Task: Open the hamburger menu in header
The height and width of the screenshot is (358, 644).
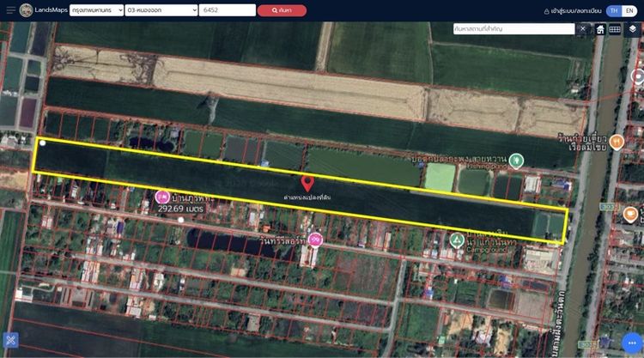Action: coord(9,10)
